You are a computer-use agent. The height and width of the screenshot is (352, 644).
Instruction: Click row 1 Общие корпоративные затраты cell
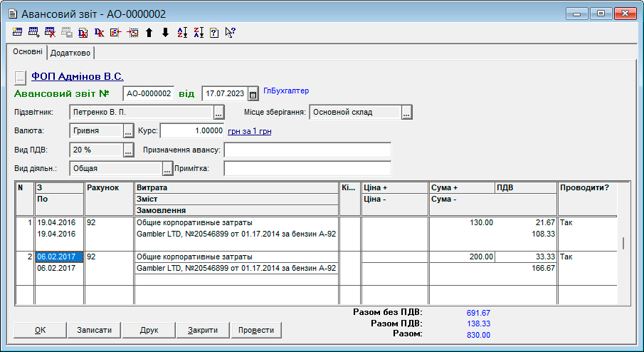[236, 222]
